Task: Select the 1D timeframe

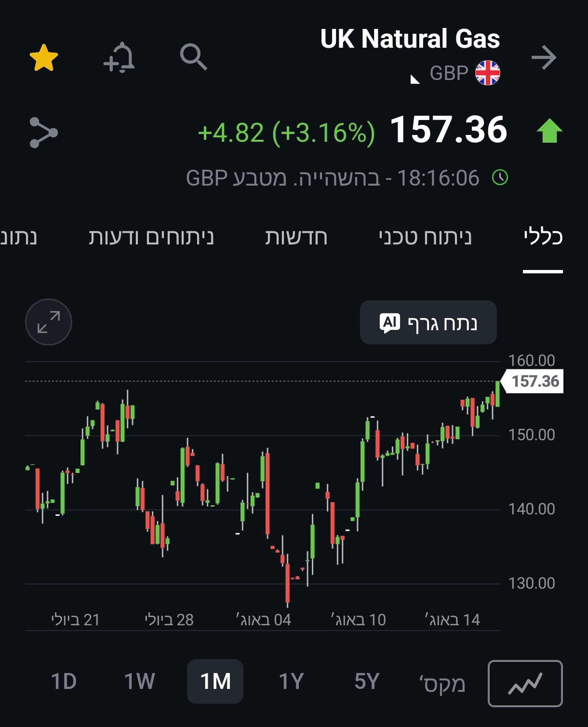Action: (64, 682)
